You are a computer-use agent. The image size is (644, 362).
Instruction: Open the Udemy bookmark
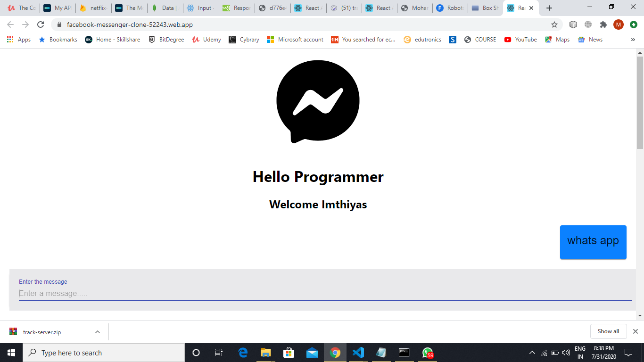point(206,40)
